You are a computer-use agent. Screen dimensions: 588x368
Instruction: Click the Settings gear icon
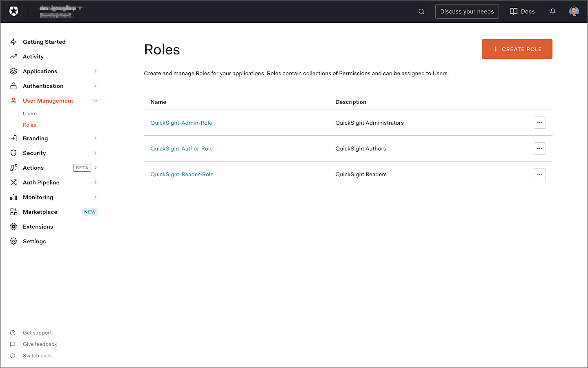(x=13, y=241)
